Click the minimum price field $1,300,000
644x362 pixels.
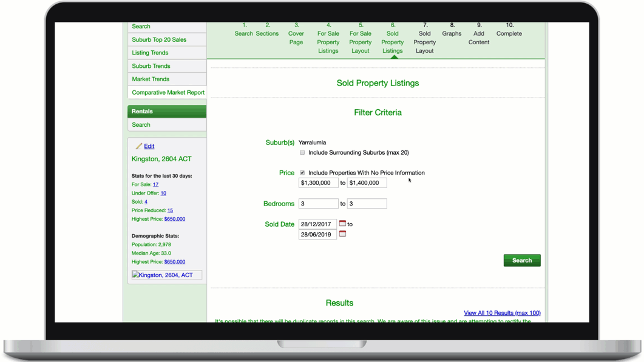[x=318, y=183]
